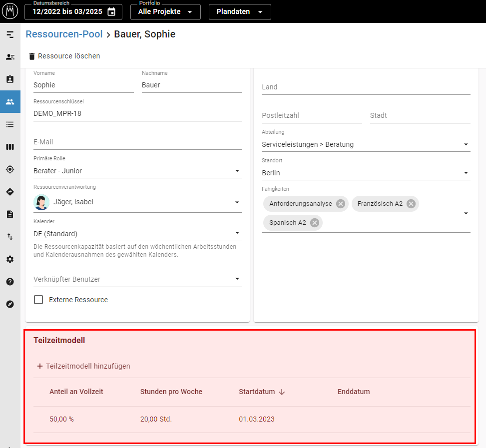
Task: Click the Teilzeitmodell section heading
Action: click(59, 340)
